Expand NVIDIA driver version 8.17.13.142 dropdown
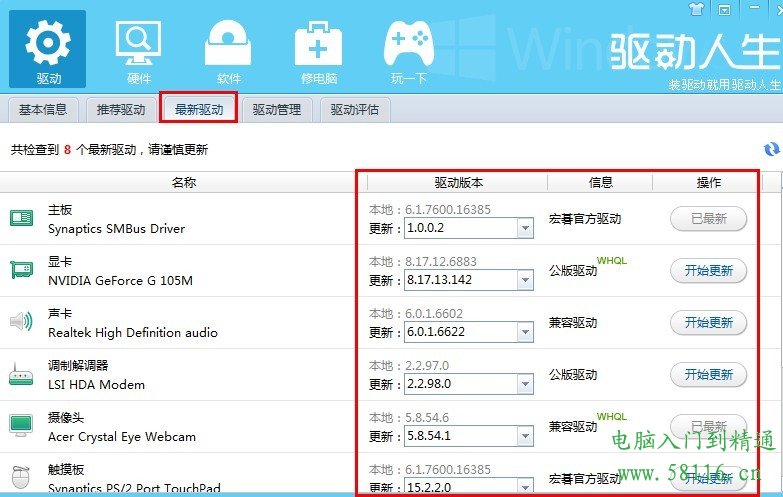 (525, 281)
